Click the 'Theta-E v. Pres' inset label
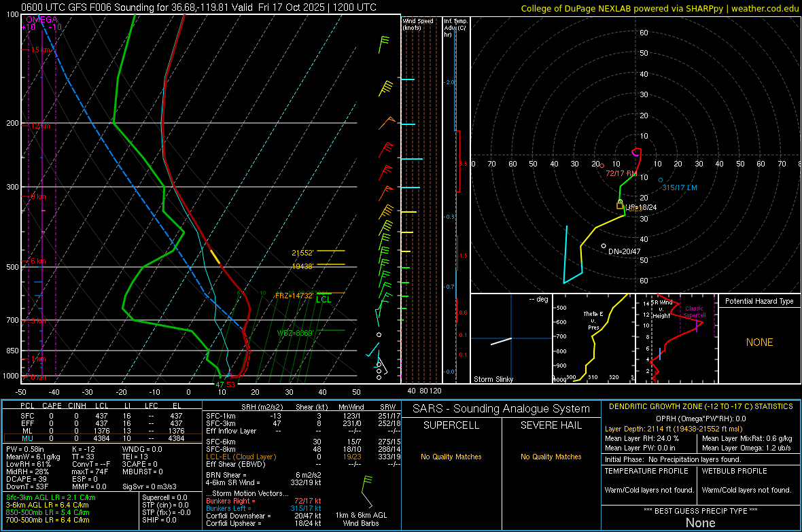The image size is (802, 532). coord(593,321)
